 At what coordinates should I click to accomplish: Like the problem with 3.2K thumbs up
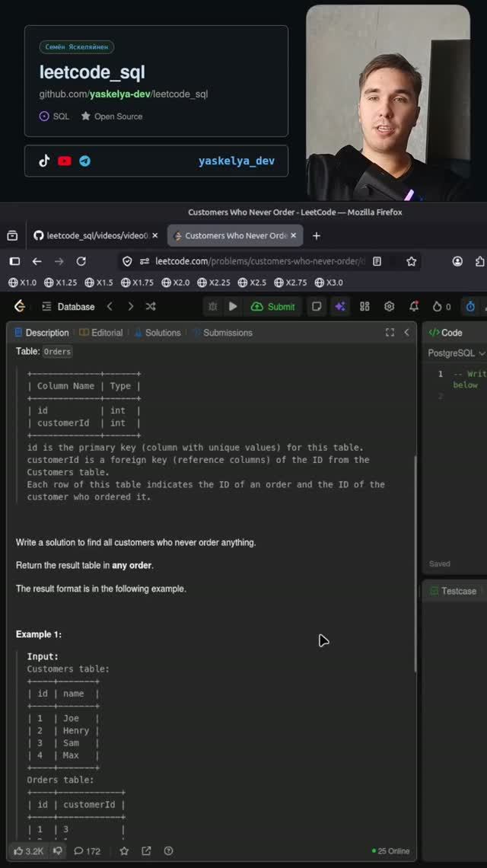[x=29, y=850]
